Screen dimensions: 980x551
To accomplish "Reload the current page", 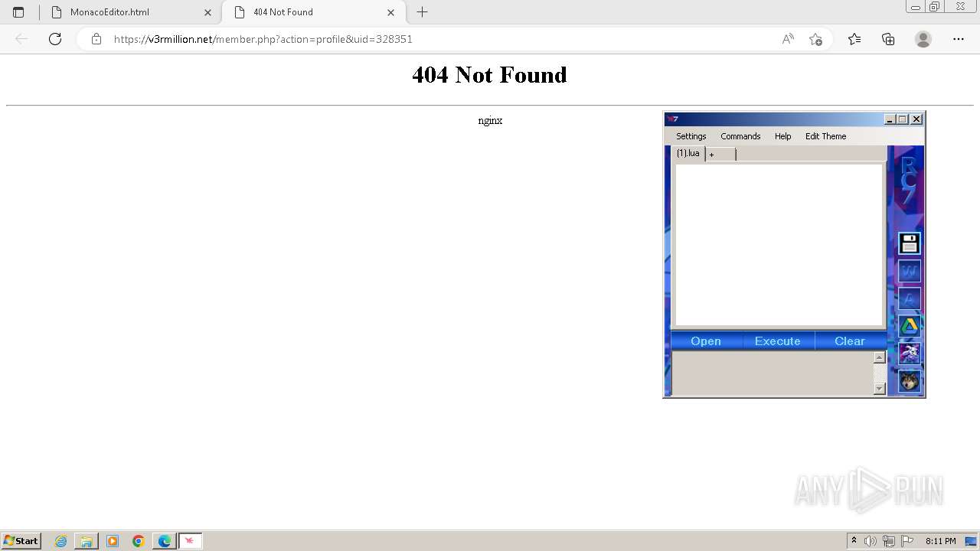I will [55, 39].
